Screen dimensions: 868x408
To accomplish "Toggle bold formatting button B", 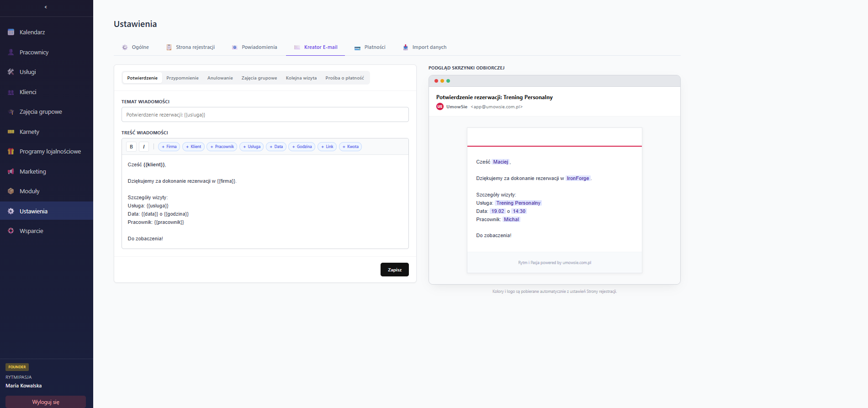I will click(131, 147).
